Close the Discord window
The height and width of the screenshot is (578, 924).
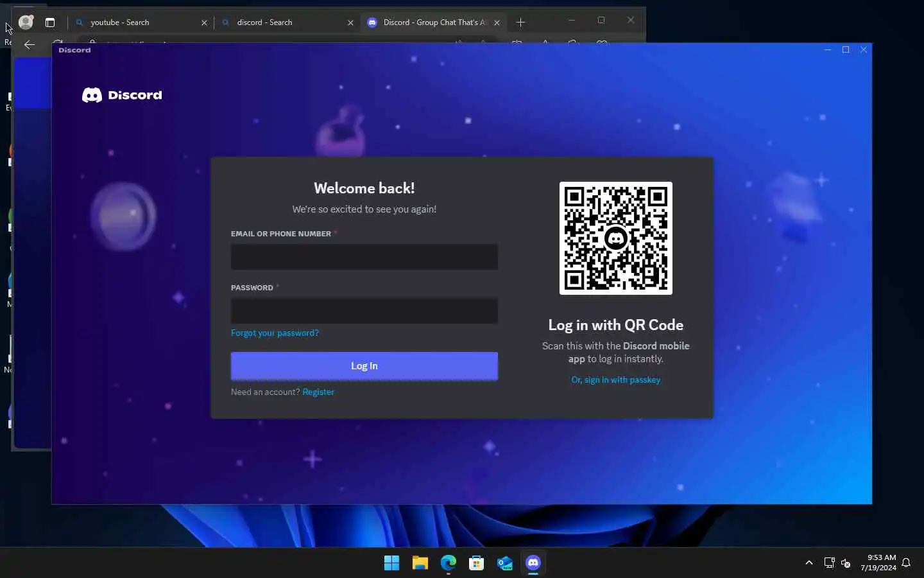(x=864, y=49)
